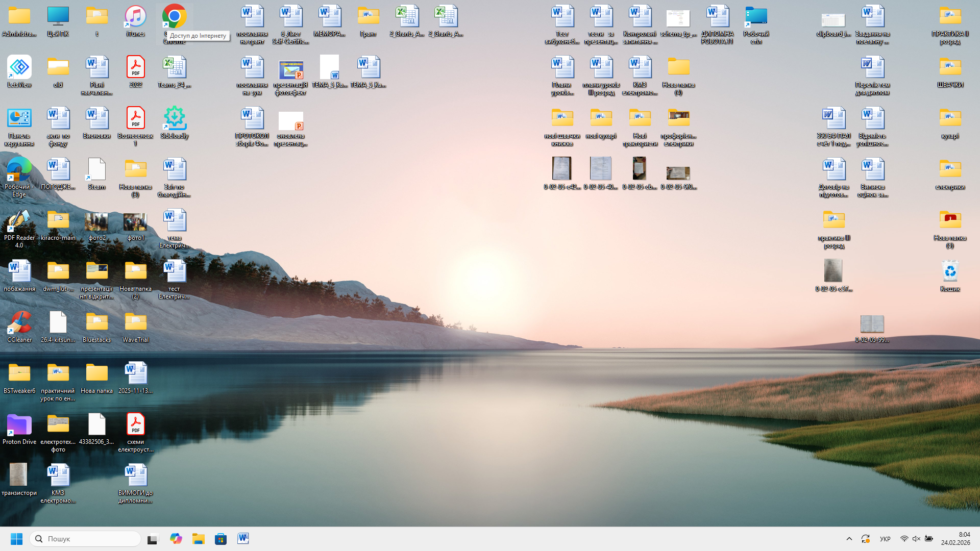Open File Explorer from the taskbar
Screen dimensions: 980x551
point(198,539)
